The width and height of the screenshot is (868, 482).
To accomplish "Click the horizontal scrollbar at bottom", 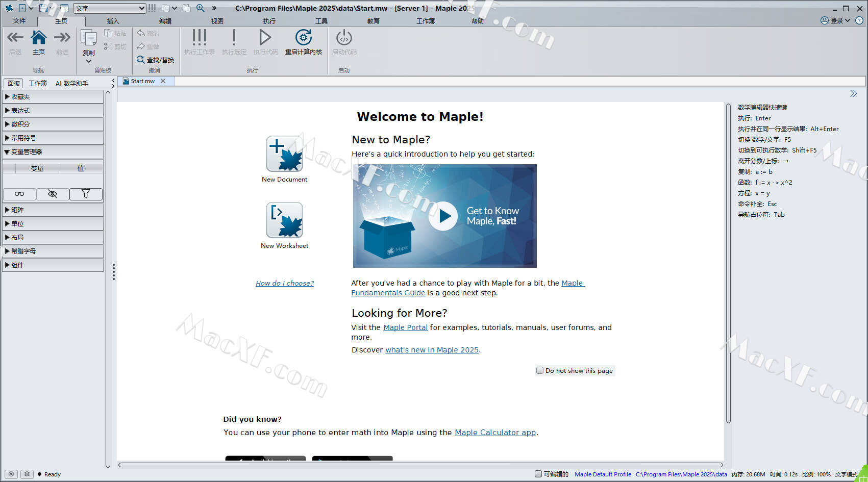I will pos(420,465).
